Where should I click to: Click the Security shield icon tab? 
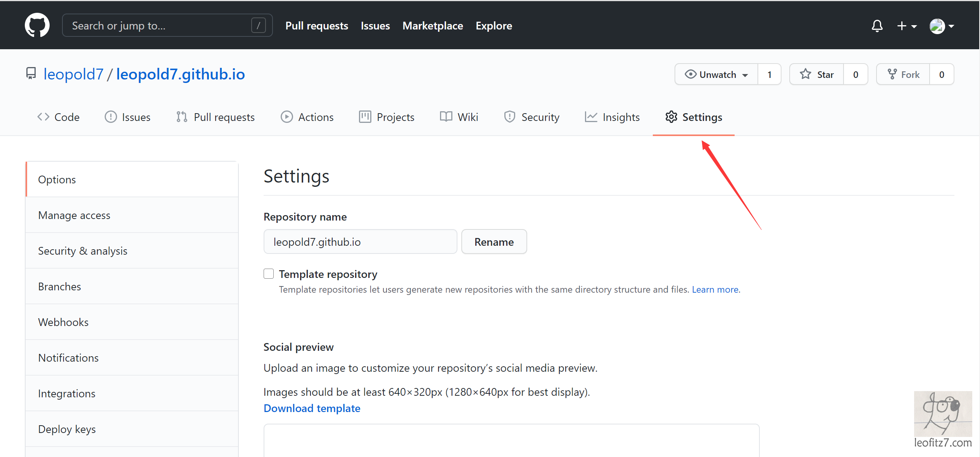pyautogui.click(x=509, y=117)
